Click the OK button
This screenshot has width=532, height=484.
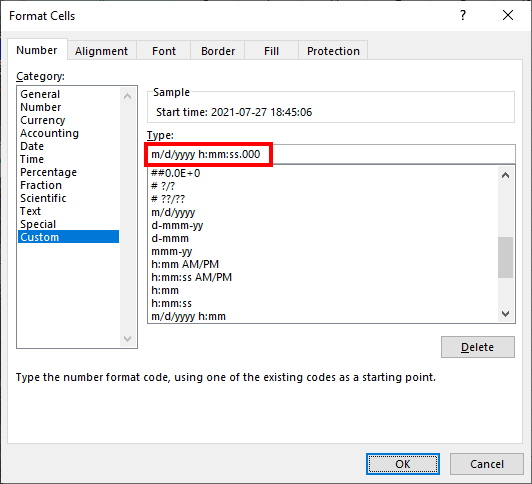click(403, 464)
